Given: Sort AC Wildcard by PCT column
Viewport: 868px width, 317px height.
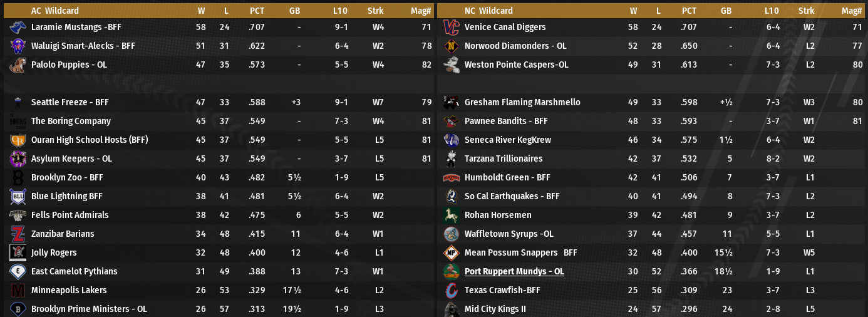Looking at the screenshot, I should coord(257,11).
